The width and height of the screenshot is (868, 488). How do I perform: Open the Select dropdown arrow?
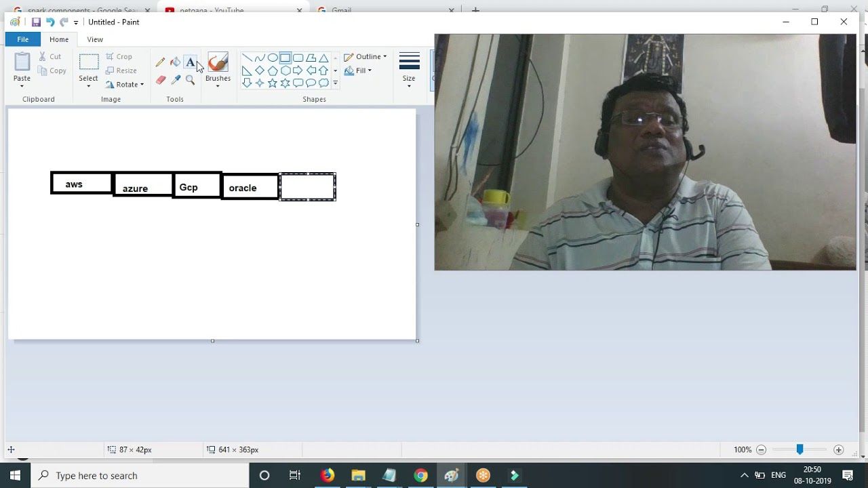tap(88, 86)
